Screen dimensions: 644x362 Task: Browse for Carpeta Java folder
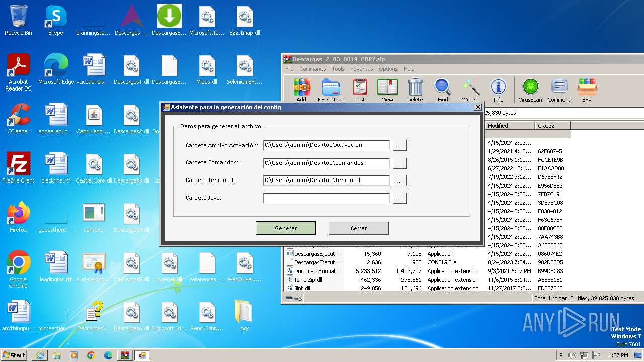click(399, 198)
